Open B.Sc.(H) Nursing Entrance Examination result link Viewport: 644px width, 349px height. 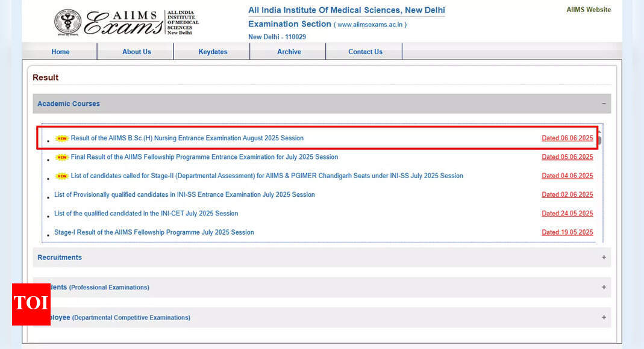[187, 138]
